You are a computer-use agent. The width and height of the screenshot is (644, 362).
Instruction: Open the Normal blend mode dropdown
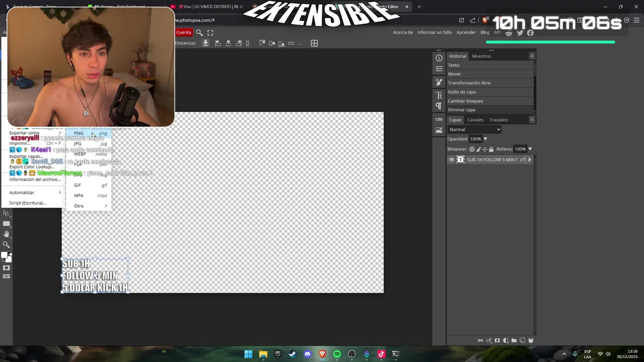pos(474,129)
